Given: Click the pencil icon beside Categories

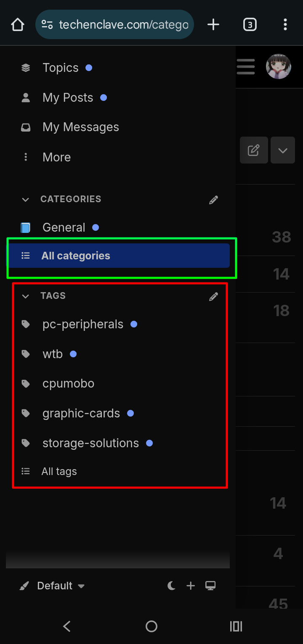Looking at the screenshot, I should (214, 200).
